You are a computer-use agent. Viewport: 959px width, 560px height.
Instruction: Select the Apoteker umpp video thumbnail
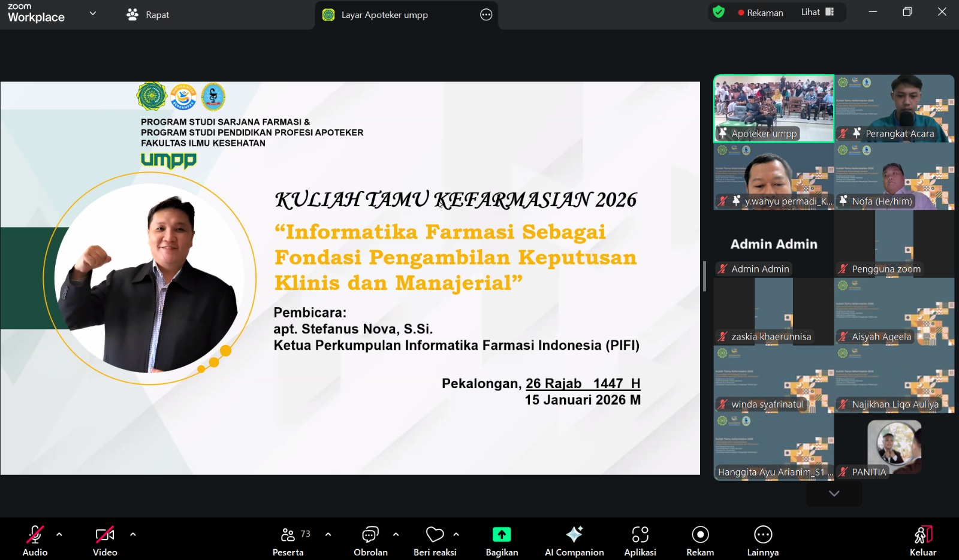point(773,108)
